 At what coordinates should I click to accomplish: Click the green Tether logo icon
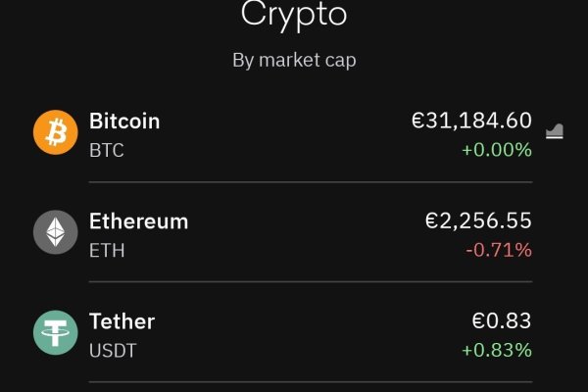coord(56,332)
